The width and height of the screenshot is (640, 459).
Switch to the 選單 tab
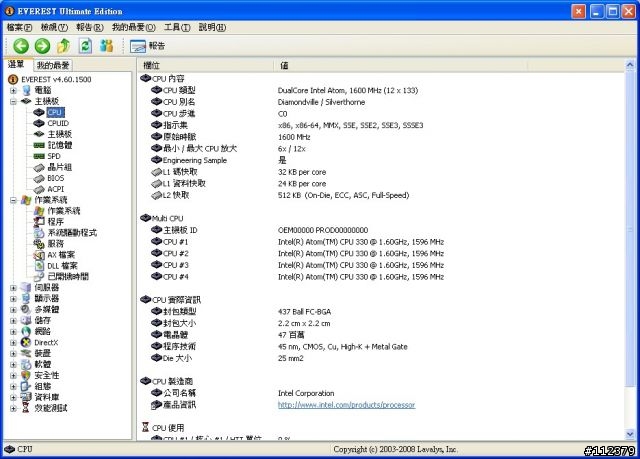[17, 64]
